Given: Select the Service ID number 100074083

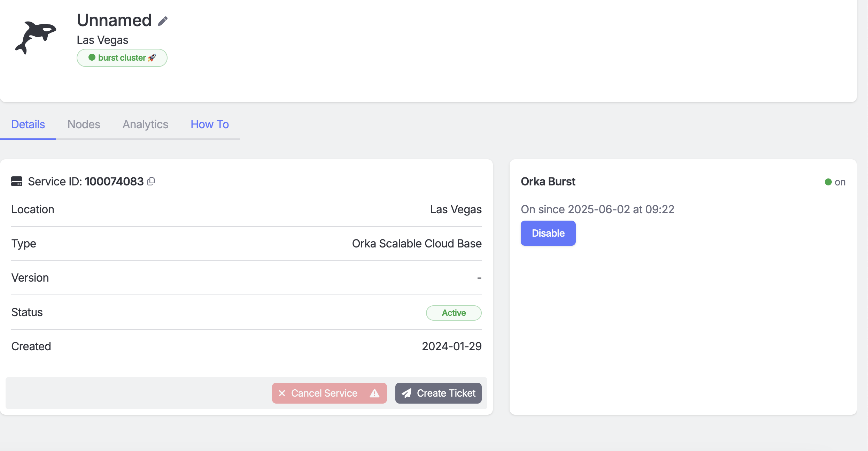Looking at the screenshot, I should 114,181.
